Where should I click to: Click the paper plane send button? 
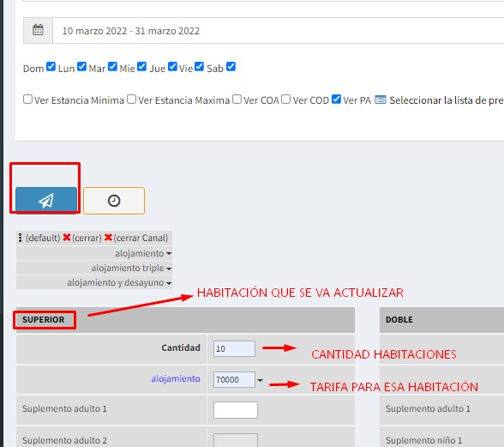pos(46,200)
